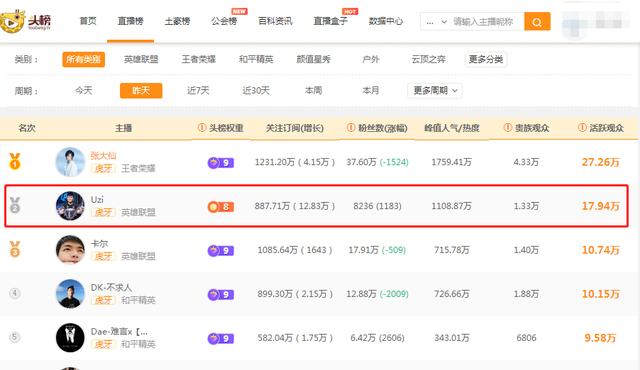Expand the 更多周期 dropdown
Screen dimensions: 640x370
coord(435,90)
